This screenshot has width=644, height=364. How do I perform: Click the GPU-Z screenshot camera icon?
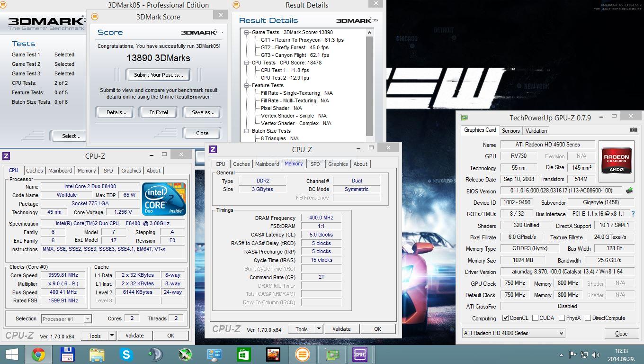tap(633, 130)
